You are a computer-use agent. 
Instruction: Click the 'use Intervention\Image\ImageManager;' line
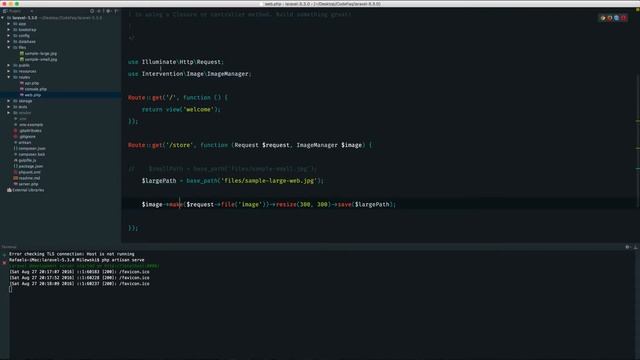190,74
